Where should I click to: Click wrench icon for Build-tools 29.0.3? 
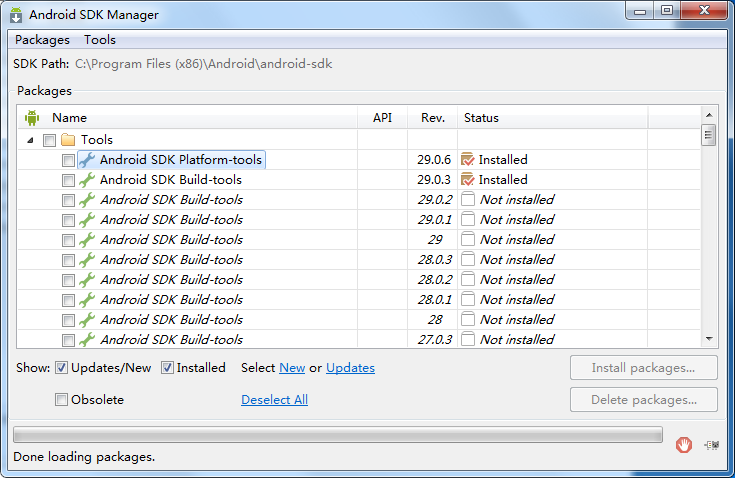tap(87, 180)
